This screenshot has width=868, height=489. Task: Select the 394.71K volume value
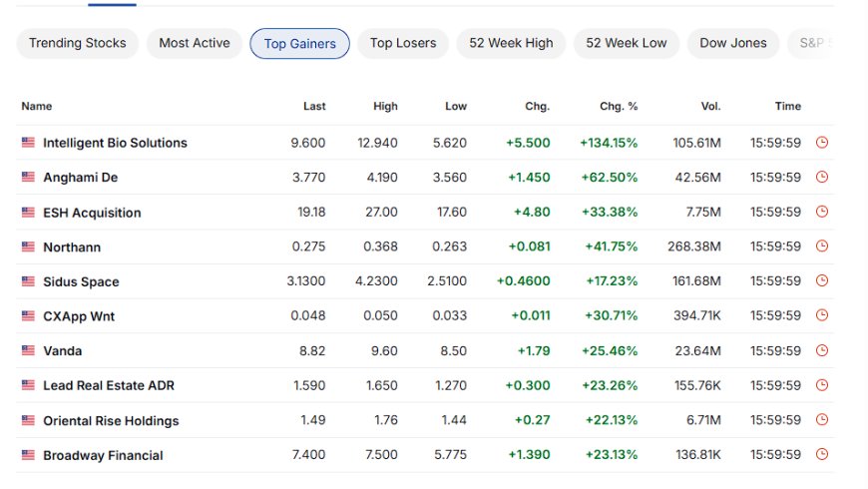[x=697, y=315]
